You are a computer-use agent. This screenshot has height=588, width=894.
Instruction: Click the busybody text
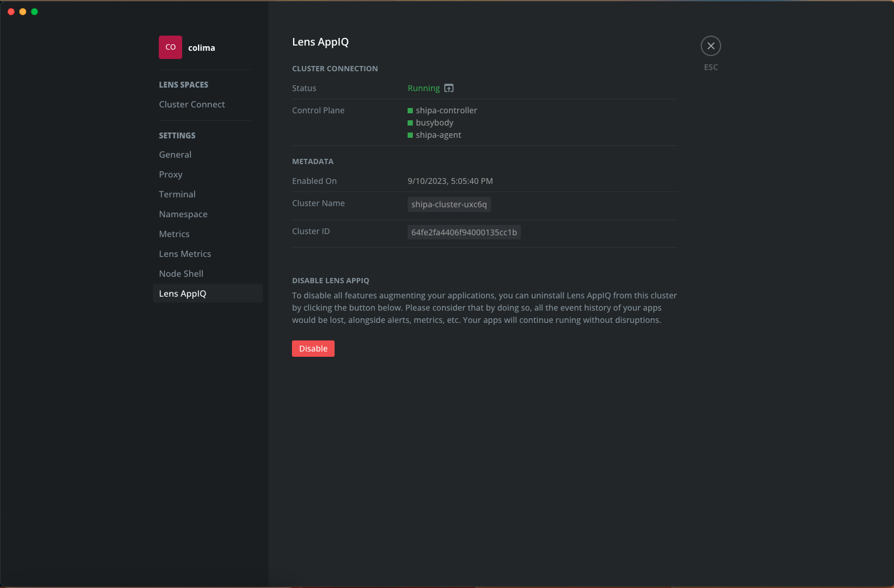click(x=434, y=123)
